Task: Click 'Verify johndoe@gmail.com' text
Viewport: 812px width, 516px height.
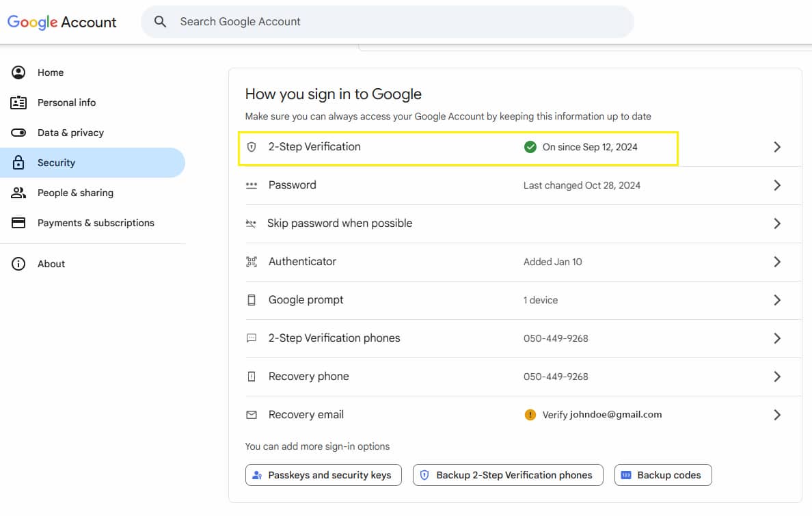Action: pyautogui.click(x=601, y=414)
